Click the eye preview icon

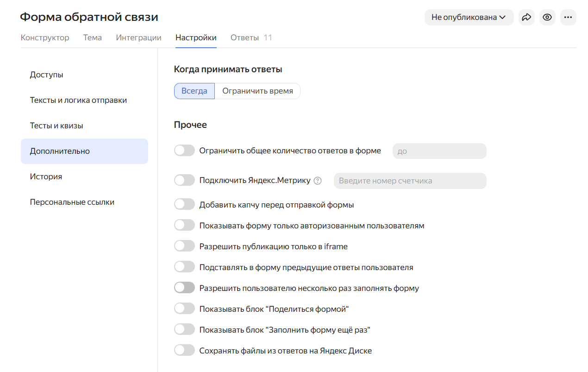click(x=547, y=17)
